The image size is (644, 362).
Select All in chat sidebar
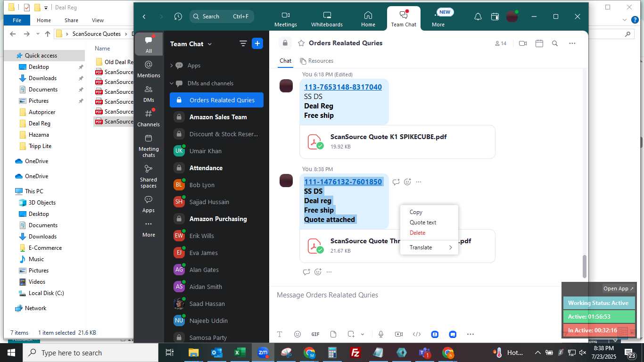coord(149,44)
